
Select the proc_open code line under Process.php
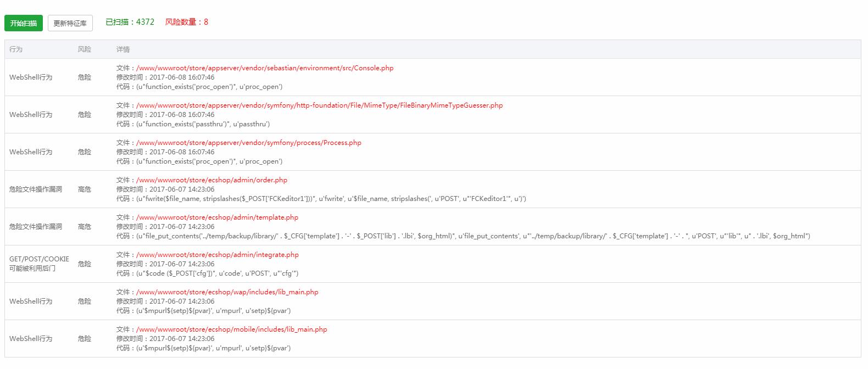pos(199,161)
